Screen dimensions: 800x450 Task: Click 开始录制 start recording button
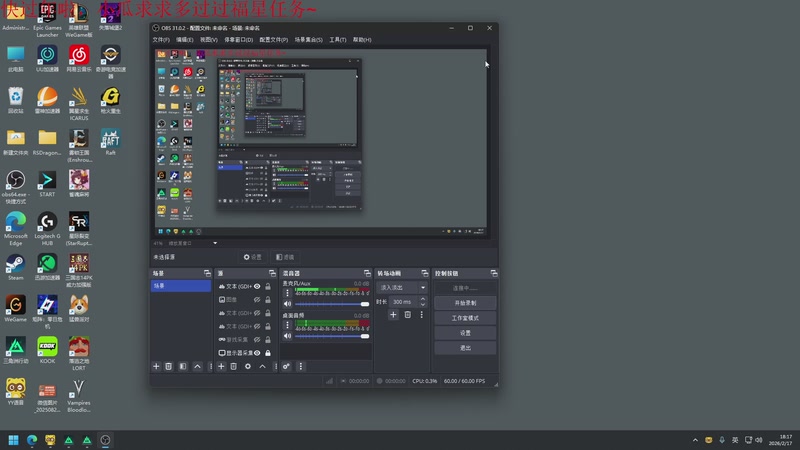pyautogui.click(x=465, y=303)
